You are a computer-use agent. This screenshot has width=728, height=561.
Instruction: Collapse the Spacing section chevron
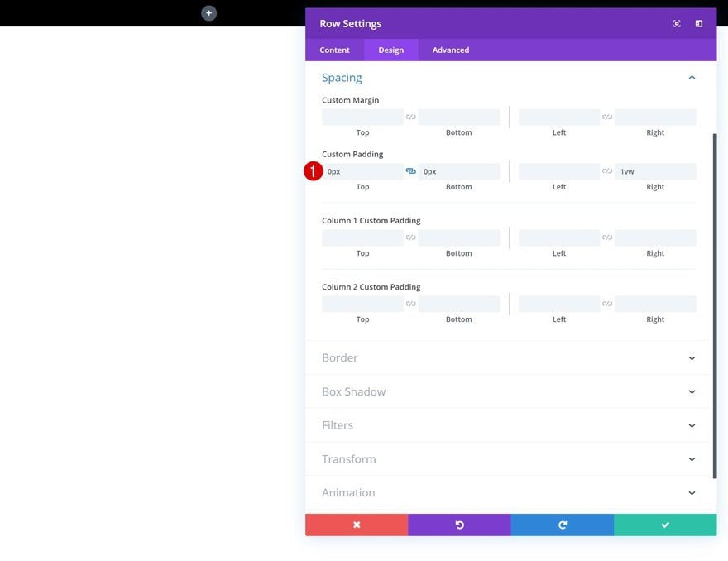(x=692, y=78)
